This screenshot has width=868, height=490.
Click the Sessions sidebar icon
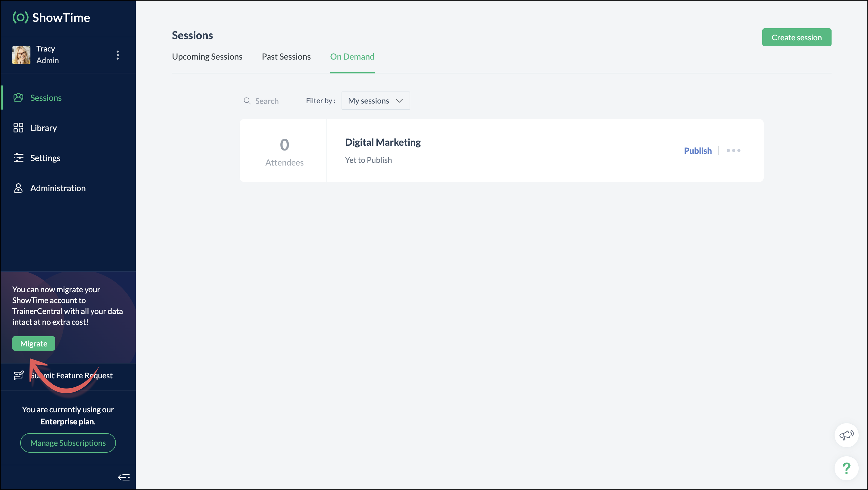(x=18, y=98)
